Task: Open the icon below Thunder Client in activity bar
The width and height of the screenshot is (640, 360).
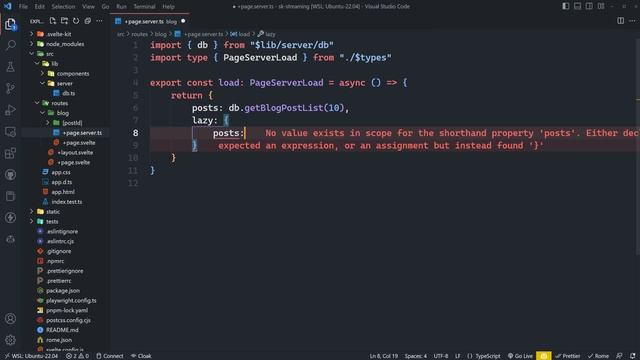Action: coord(11,239)
